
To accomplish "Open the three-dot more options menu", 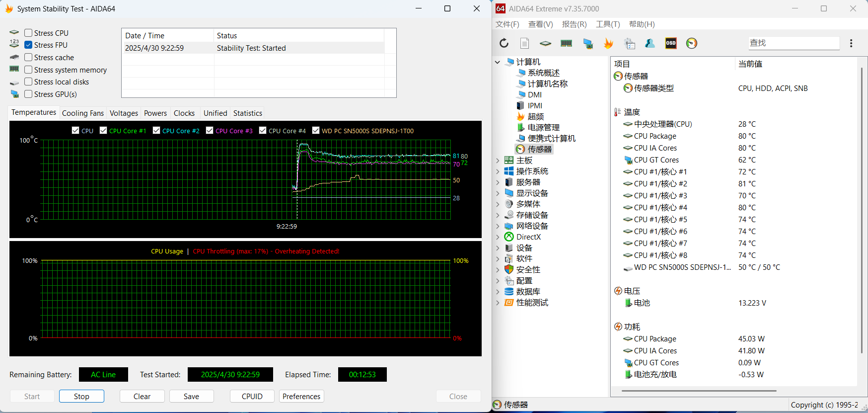I will tap(851, 43).
